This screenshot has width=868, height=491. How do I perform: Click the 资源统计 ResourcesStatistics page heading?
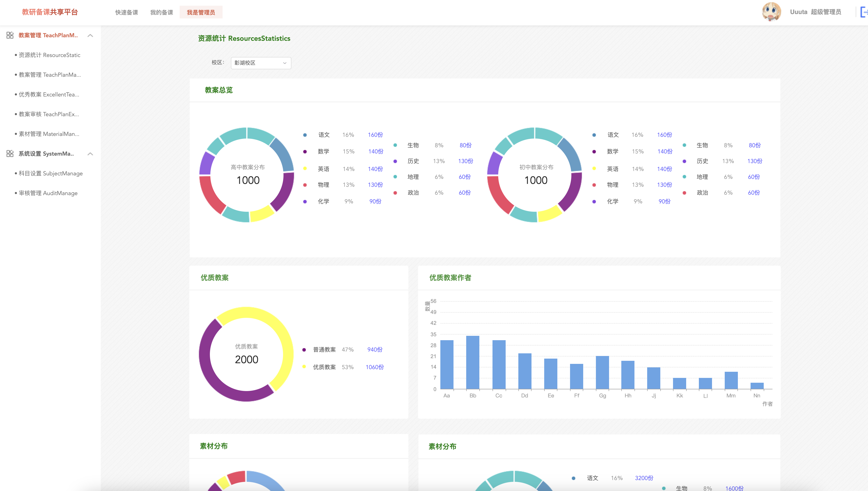coord(244,38)
